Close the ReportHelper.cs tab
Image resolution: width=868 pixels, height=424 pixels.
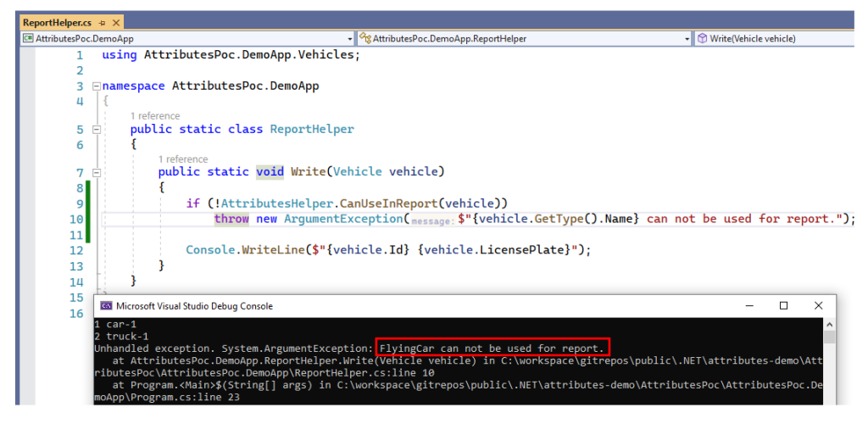point(116,23)
